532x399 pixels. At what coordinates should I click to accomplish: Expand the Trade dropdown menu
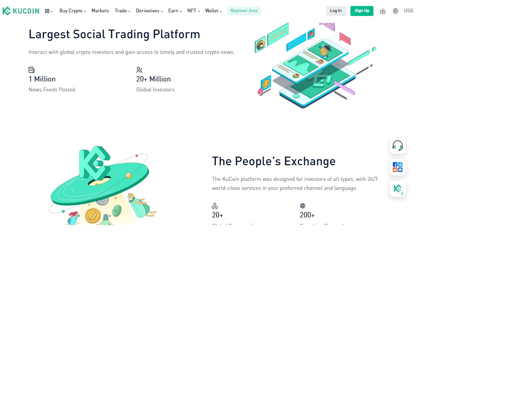[122, 11]
